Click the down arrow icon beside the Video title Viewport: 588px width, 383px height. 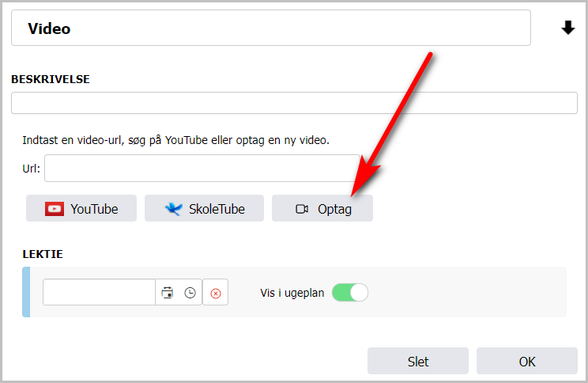[x=568, y=28]
